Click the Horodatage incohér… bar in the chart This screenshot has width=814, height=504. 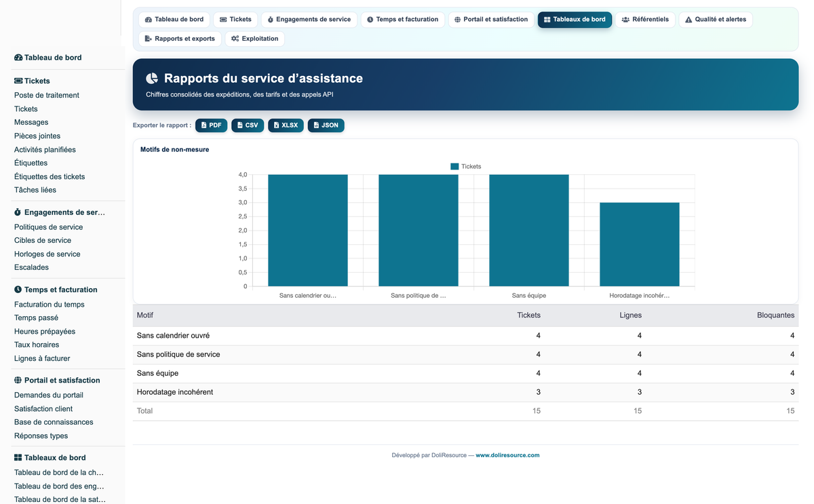click(x=640, y=244)
